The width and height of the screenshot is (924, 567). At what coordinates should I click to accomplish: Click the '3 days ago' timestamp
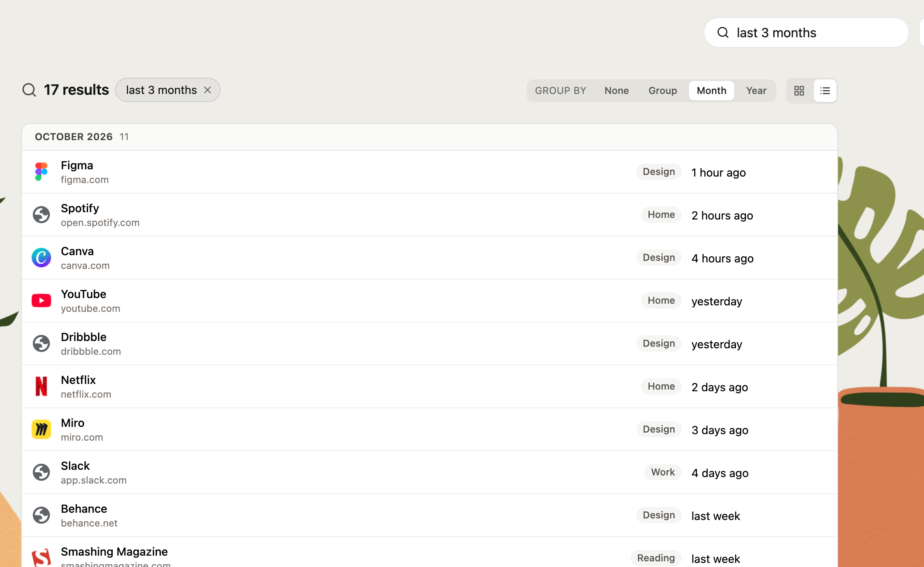pos(720,430)
